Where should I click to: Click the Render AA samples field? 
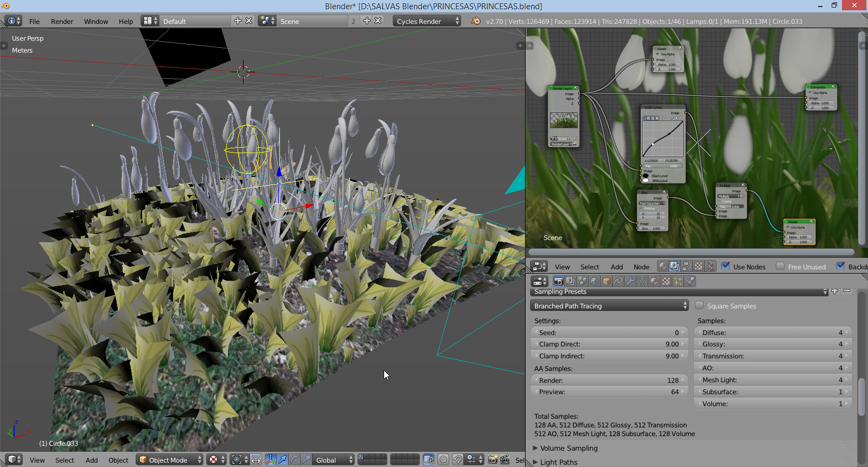610,380
